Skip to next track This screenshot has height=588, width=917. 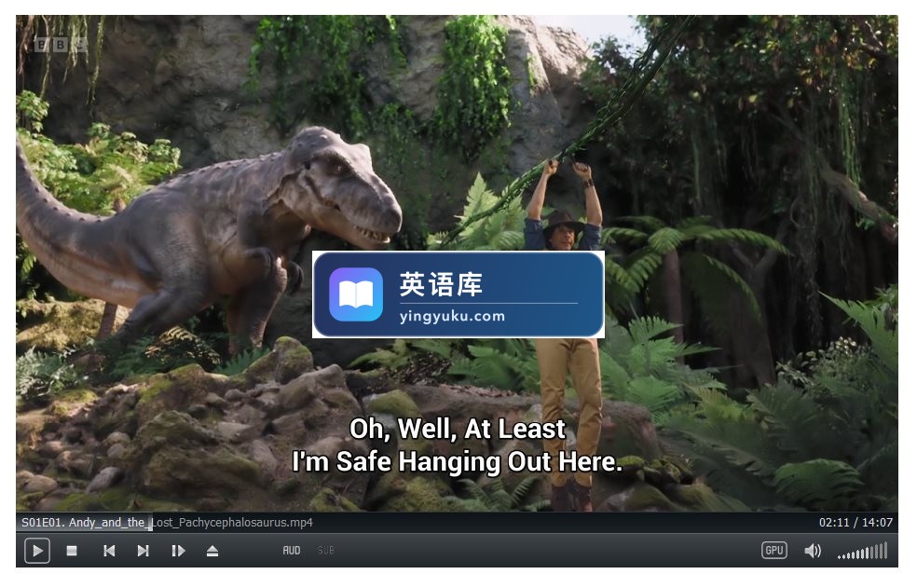(x=144, y=551)
